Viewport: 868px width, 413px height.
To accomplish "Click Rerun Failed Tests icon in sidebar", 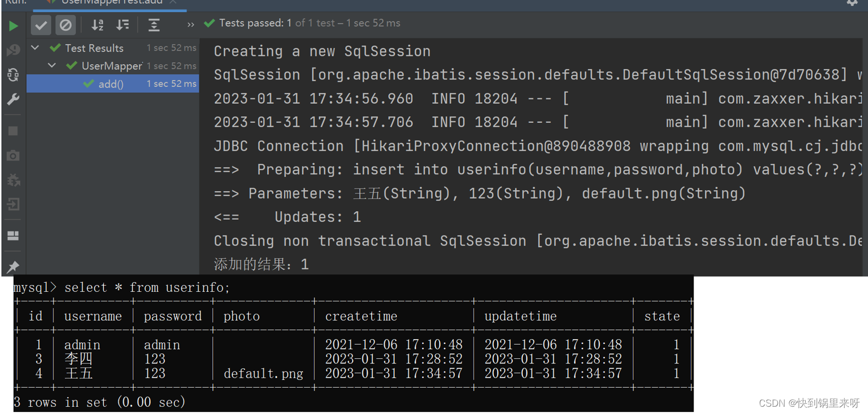I will (x=13, y=50).
